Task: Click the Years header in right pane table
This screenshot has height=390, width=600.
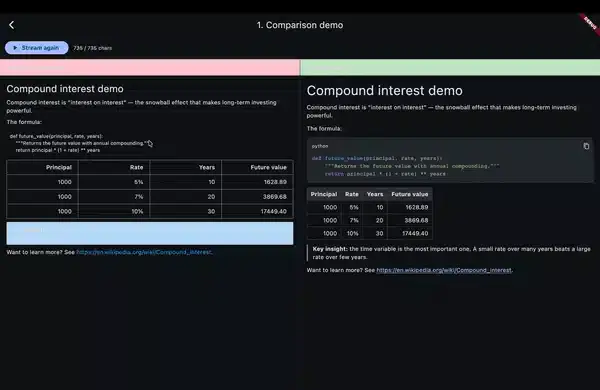Action: point(375,194)
